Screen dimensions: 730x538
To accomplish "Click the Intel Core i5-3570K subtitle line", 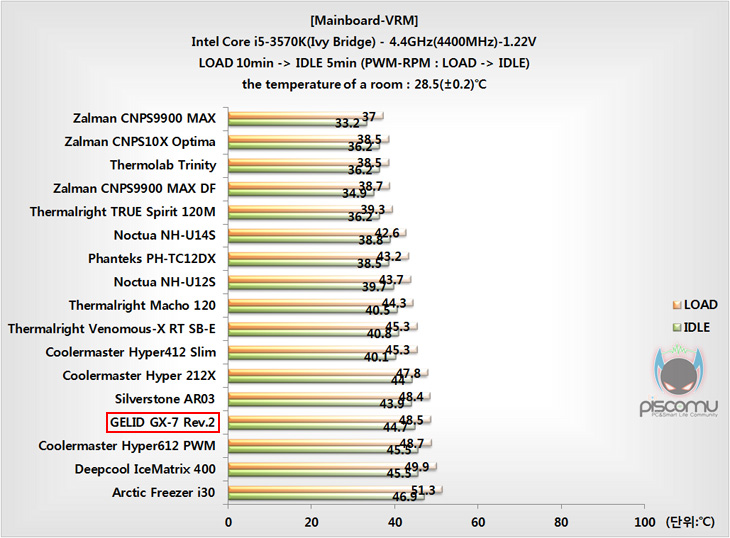I will (364, 42).
